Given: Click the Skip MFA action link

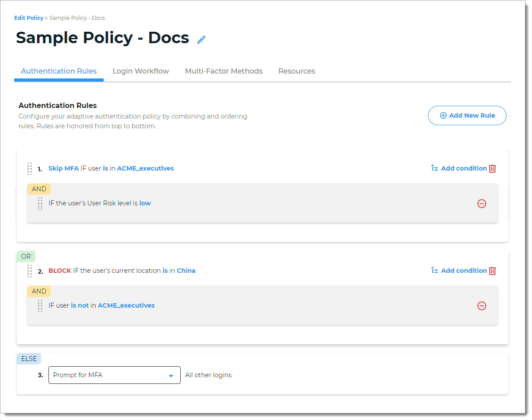Looking at the screenshot, I should pyautogui.click(x=63, y=168).
